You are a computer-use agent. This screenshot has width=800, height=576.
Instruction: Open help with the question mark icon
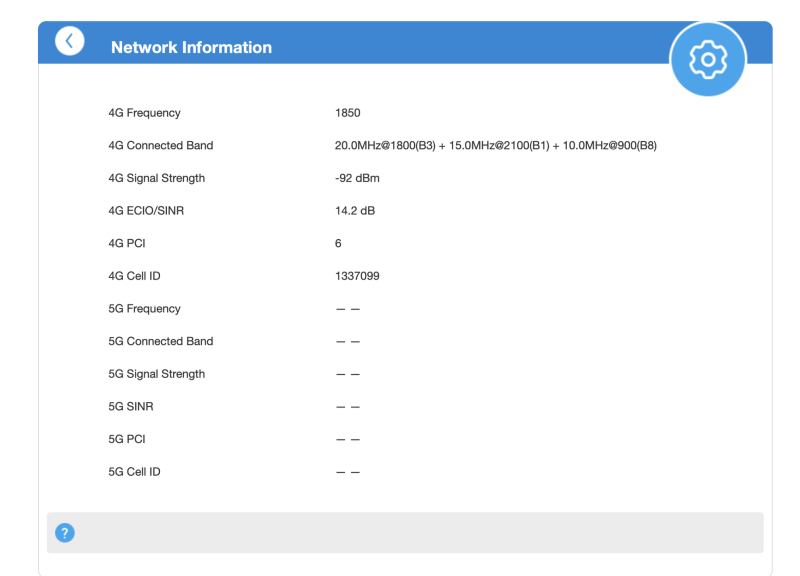coord(65,533)
